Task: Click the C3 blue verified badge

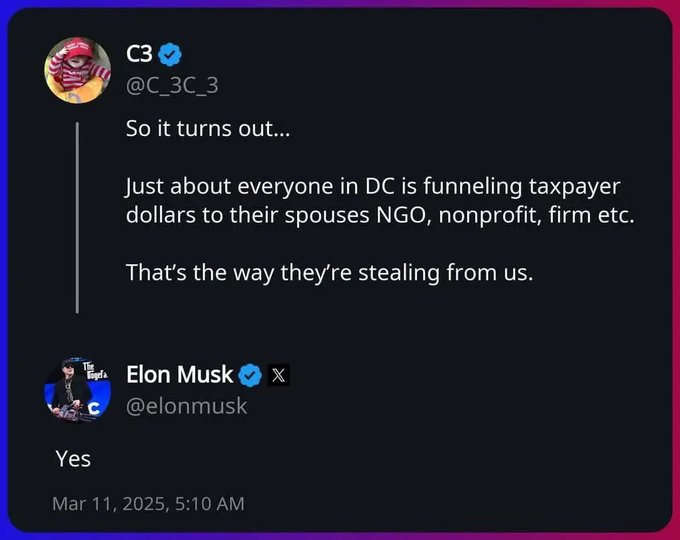Action: tap(170, 53)
